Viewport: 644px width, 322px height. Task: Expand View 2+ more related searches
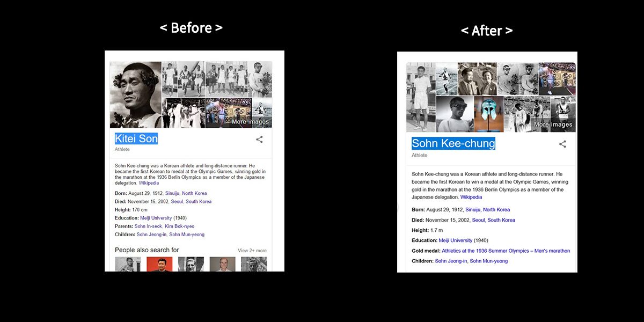tap(252, 251)
